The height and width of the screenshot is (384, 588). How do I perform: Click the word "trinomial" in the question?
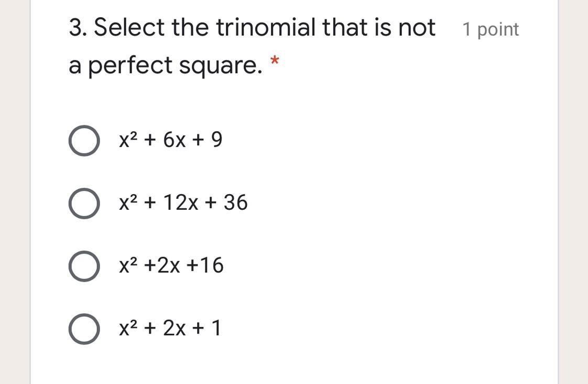[x=266, y=27]
